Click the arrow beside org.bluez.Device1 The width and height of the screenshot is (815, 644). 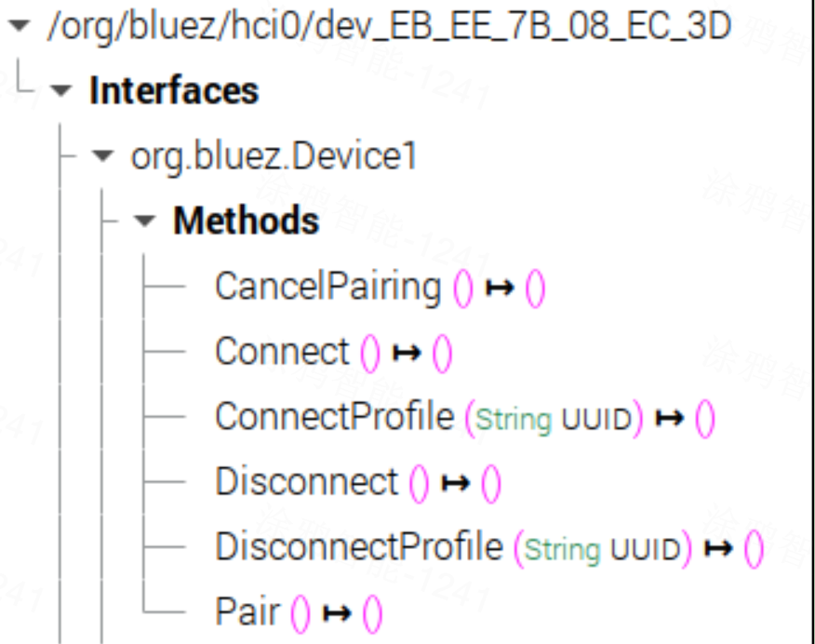[x=101, y=156]
